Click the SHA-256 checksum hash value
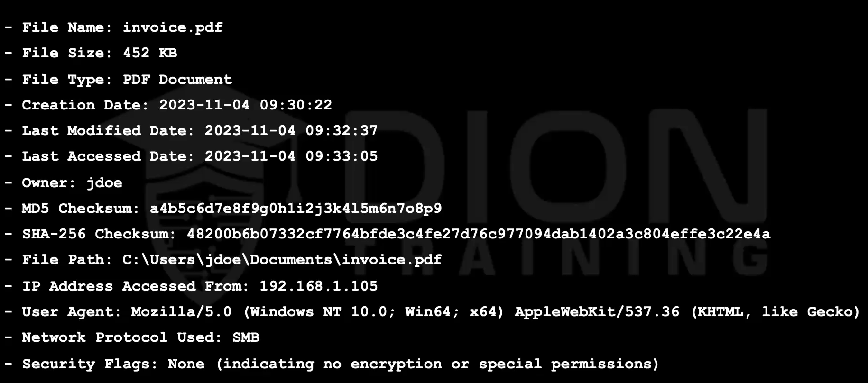Screen dimensions: 868x383 479,234
